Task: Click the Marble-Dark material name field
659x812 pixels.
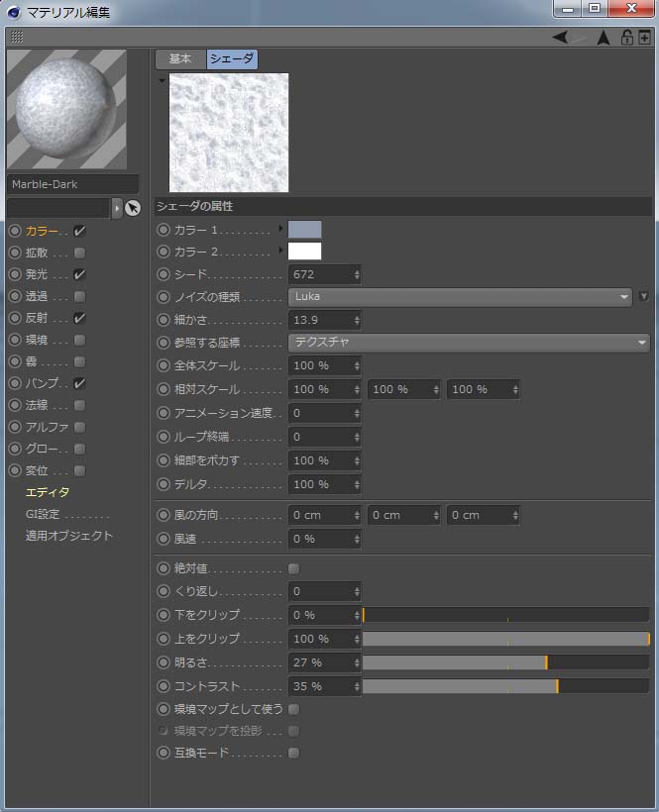Action: click(72, 184)
